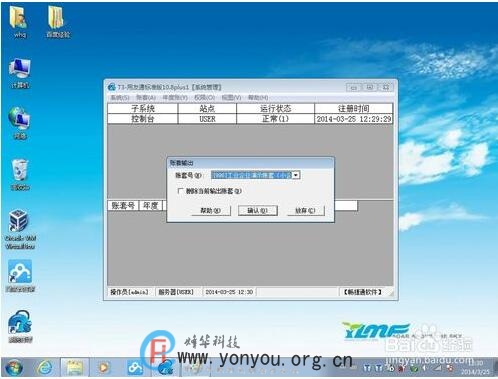Open the 年度账(Y) menu
The width and height of the screenshot is (498, 379).
(175, 98)
